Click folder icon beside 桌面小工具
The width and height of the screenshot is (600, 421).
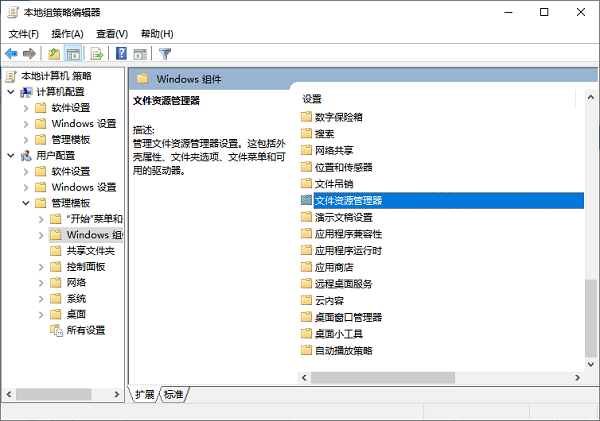[306, 333]
